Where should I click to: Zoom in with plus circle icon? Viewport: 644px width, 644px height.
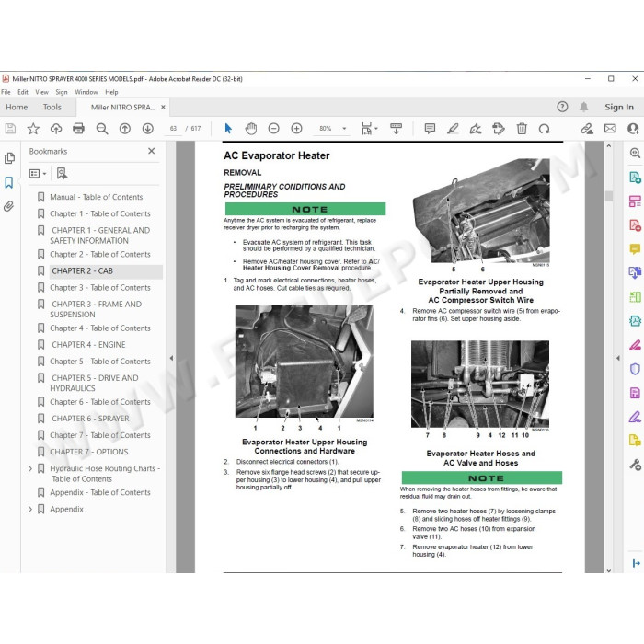(x=296, y=129)
